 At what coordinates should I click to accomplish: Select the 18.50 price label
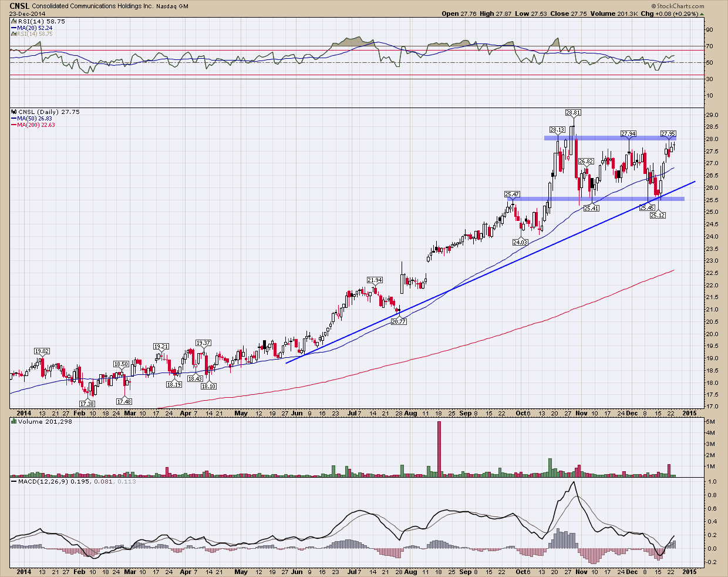tap(121, 364)
